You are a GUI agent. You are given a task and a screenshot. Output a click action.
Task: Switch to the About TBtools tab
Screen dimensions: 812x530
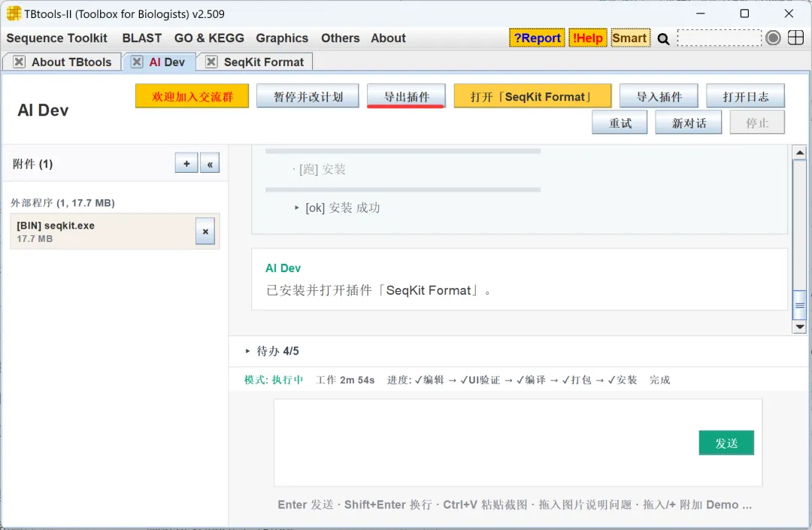point(71,62)
